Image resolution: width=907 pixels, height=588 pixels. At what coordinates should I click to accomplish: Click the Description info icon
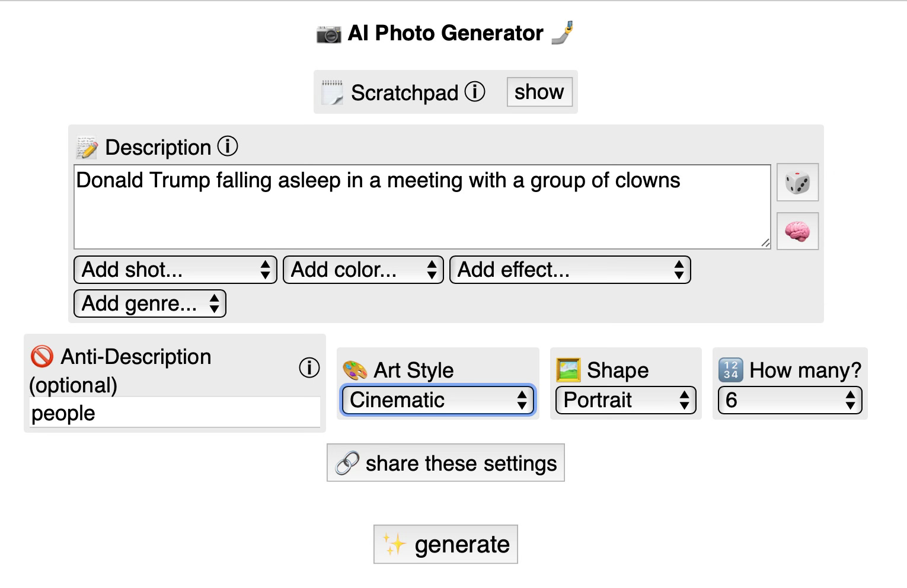click(x=228, y=146)
